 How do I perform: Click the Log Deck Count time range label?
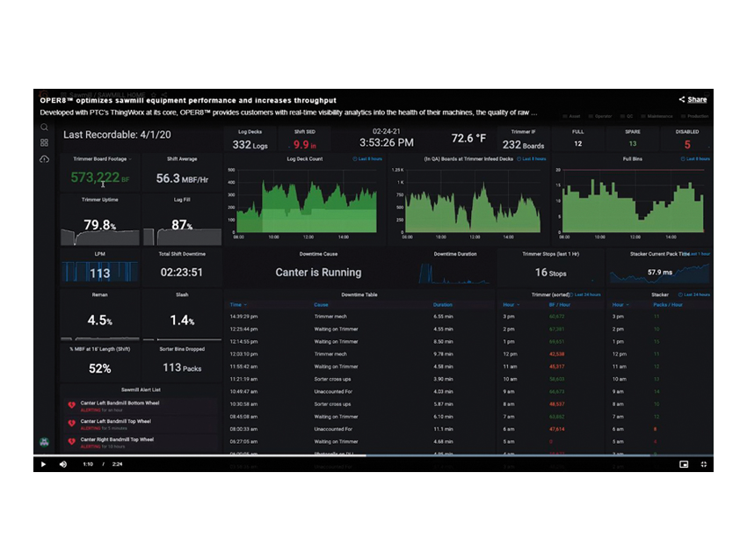(x=367, y=159)
